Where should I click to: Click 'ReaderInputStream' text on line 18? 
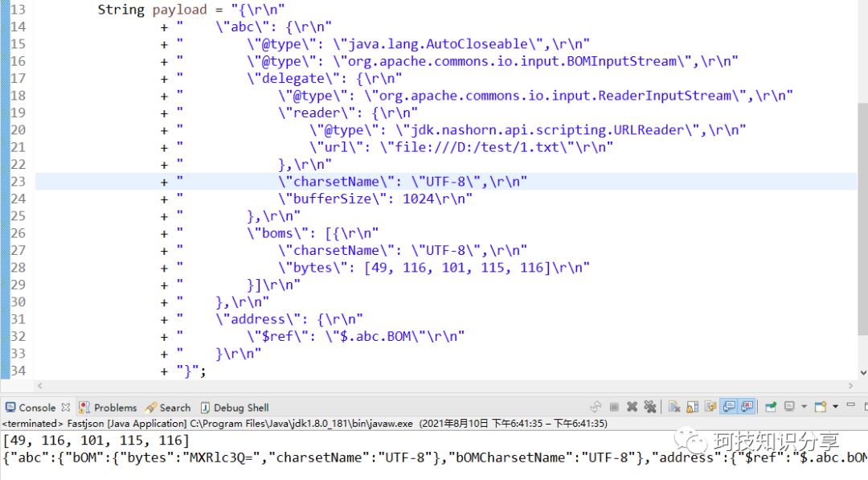pyautogui.click(x=665, y=96)
